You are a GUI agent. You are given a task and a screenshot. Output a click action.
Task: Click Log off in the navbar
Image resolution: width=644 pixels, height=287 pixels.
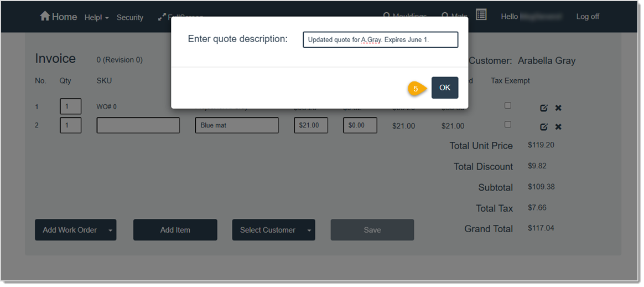[587, 17]
